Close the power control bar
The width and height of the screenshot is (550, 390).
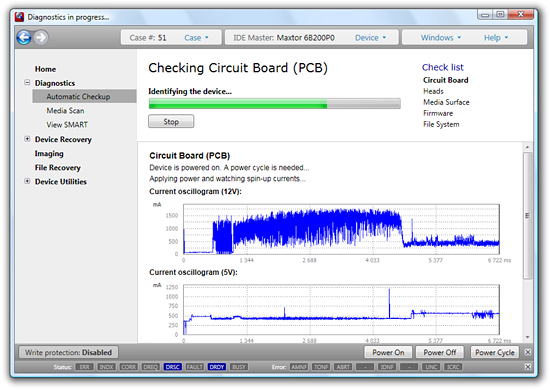point(528,352)
